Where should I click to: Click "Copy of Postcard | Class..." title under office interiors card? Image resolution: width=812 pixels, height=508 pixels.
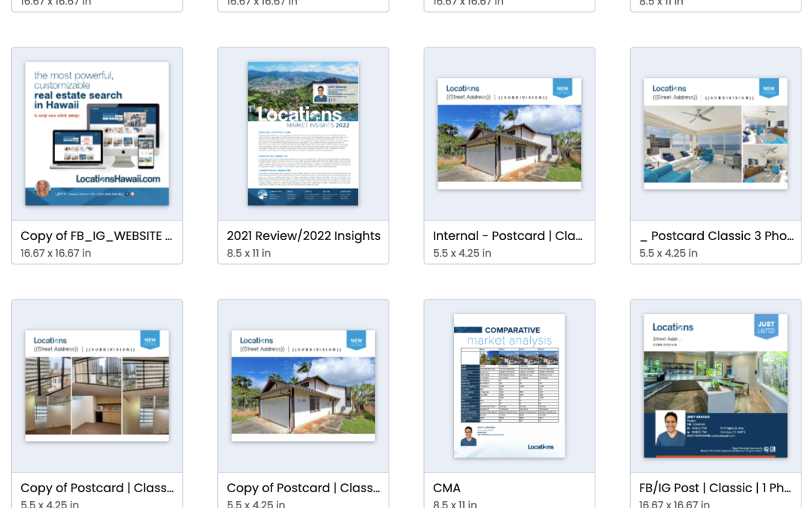(x=97, y=488)
